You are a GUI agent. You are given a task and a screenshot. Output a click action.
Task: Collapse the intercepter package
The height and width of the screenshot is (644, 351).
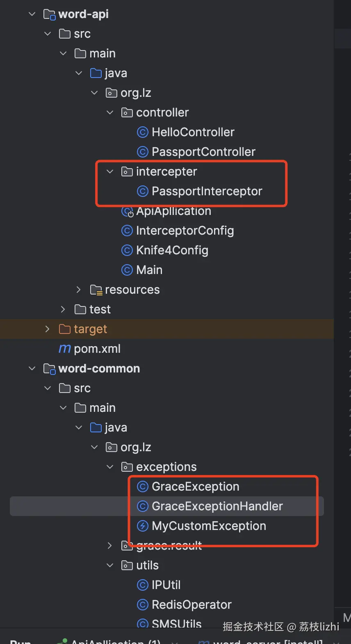tap(110, 171)
